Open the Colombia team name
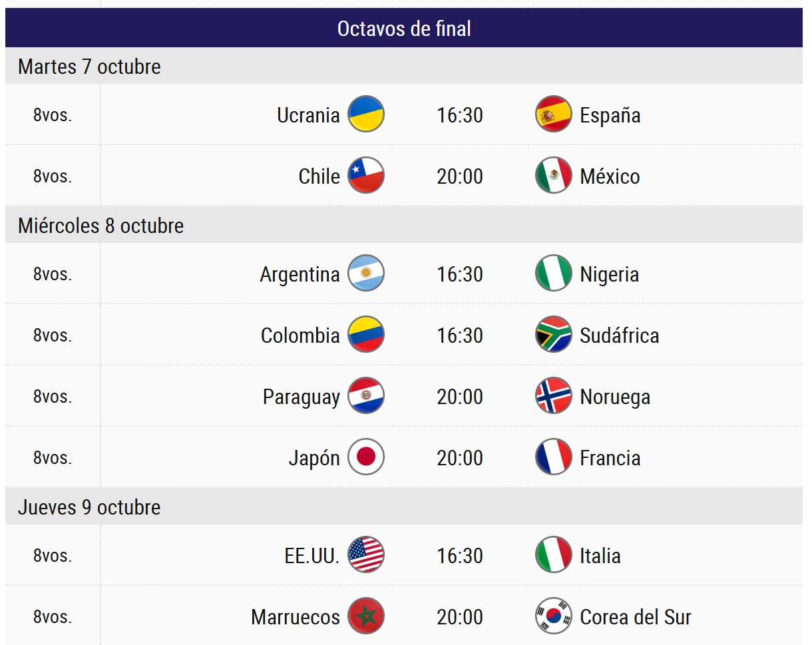The height and width of the screenshot is (645, 812). point(300,335)
